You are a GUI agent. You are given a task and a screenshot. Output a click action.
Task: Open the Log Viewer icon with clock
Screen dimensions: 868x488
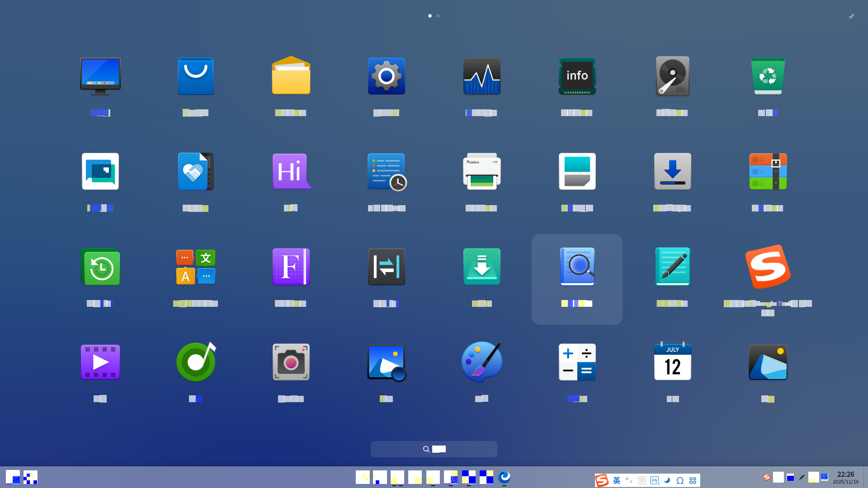(x=387, y=172)
